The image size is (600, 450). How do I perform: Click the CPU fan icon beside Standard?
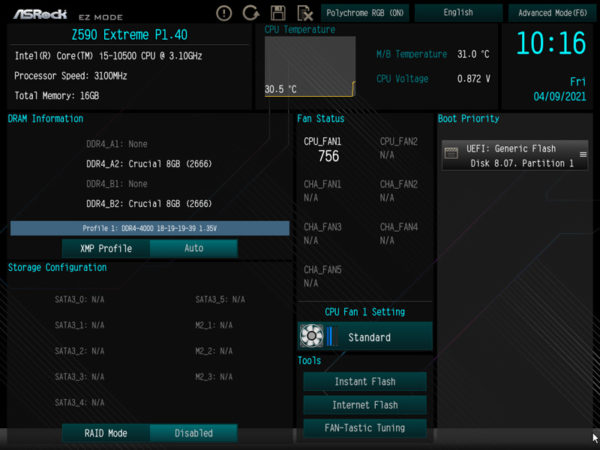tap(311, 336)
